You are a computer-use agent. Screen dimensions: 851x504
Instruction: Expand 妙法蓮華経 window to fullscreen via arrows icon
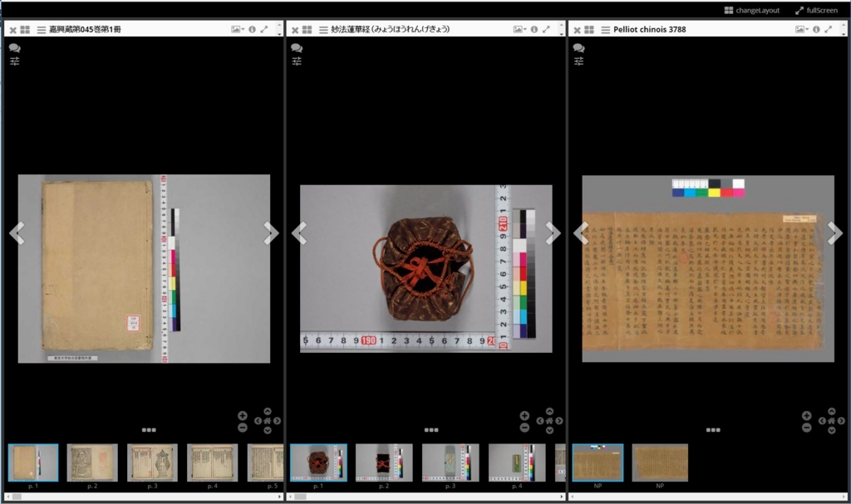point(546,29)
